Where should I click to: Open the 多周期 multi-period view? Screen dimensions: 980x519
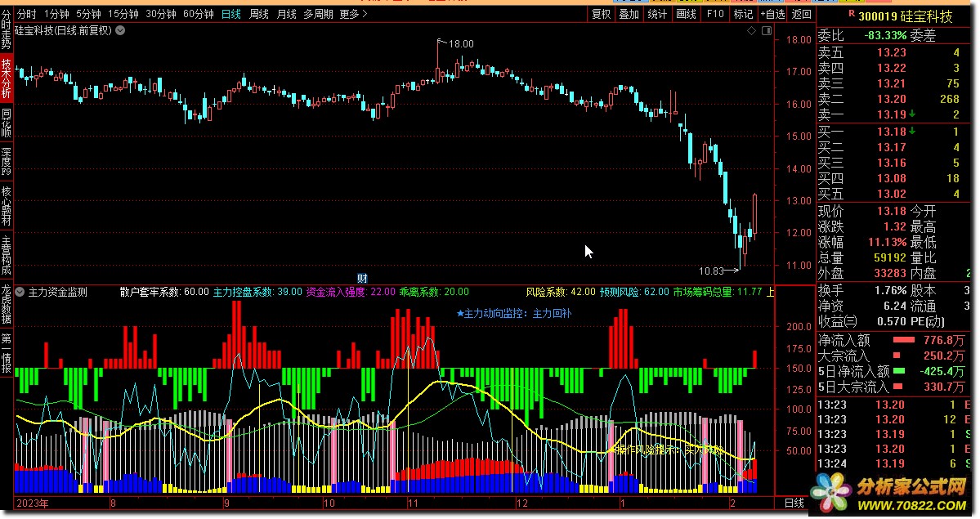click(318, 14)
